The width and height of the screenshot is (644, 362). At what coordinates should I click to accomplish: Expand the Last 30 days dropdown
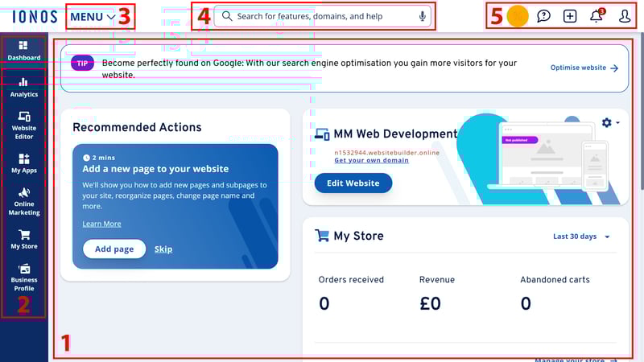tap(581, 237)
